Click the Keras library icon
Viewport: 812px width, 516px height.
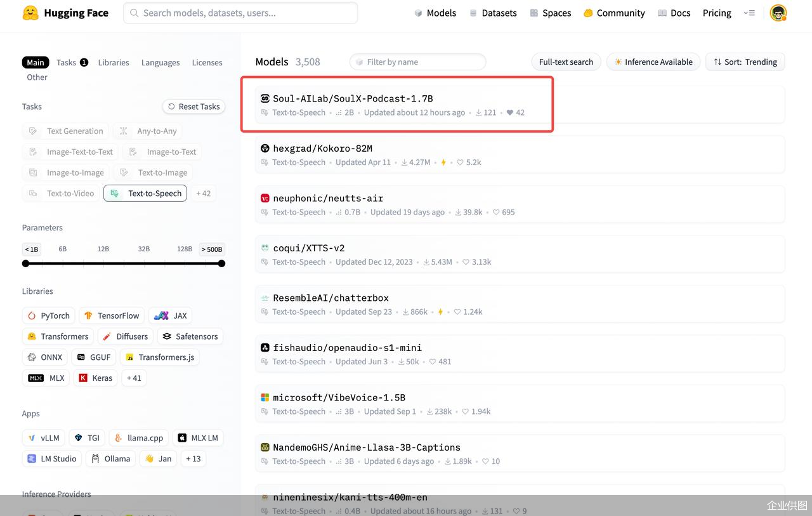click(83, 378)
